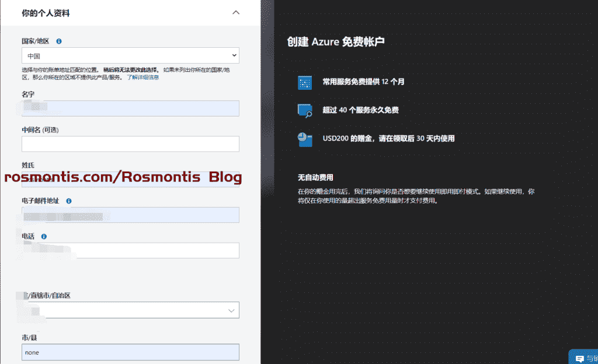598x364 pixels.
Task: Click the text USD200 的赠金，请在领取后 30 天内使用
Action: point(388,138)
